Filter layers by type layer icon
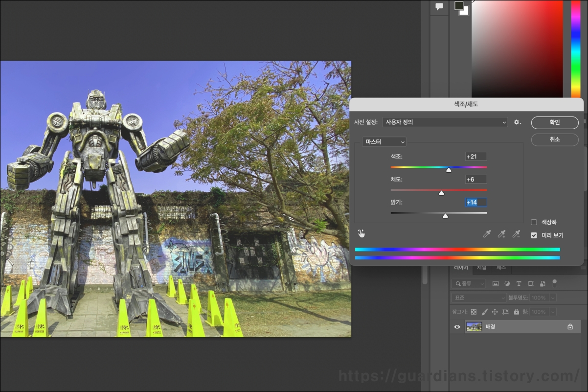 519,283
